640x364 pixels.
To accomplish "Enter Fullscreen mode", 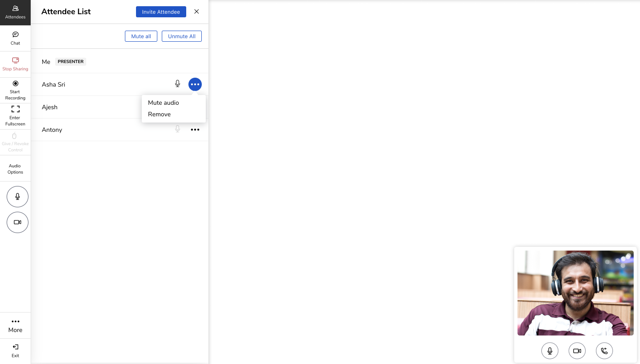I will [x=15, y=116].
